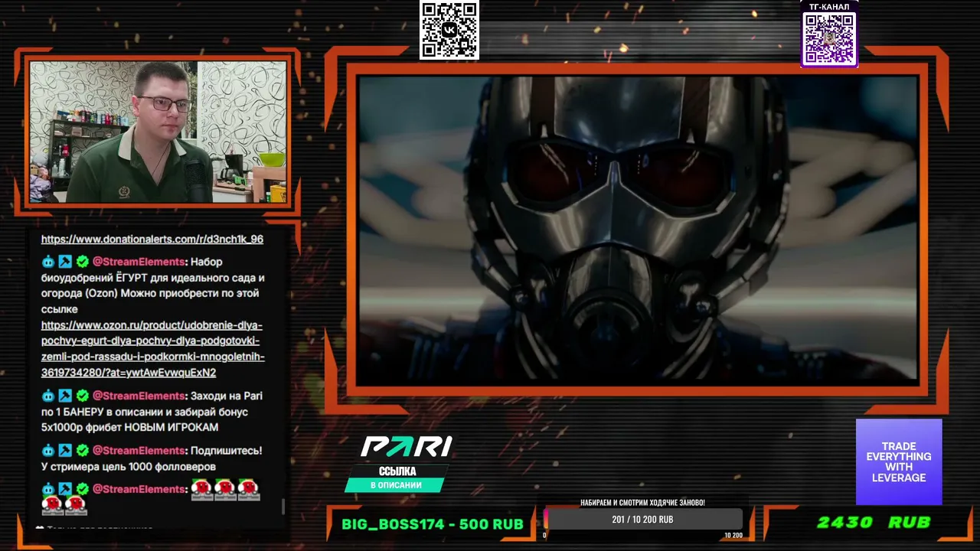Click the НАБИРАЕМ И СМОТРИМ ХОДЯЧИЕ ЗАНОВО! goal title
Image resolution: width=980 pixels, height=551 pixels.
642,503
